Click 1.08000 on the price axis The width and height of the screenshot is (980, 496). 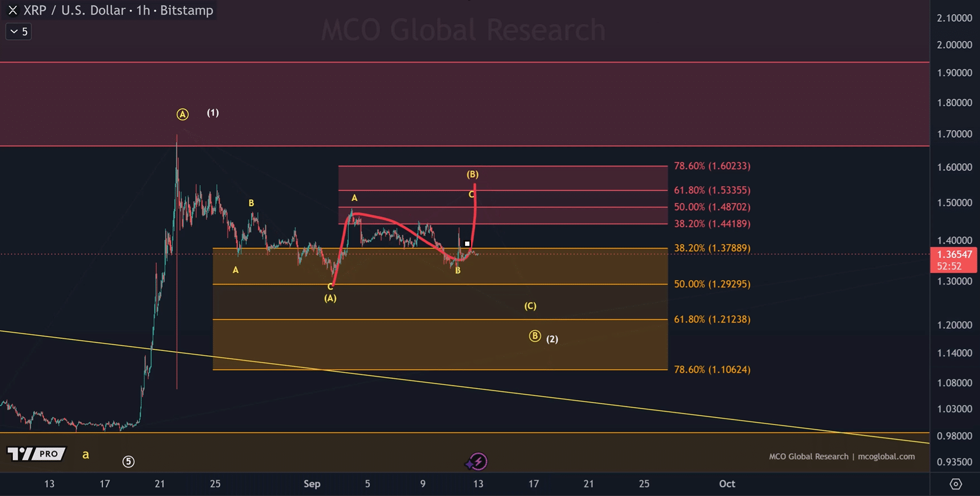tap(954, 383)
